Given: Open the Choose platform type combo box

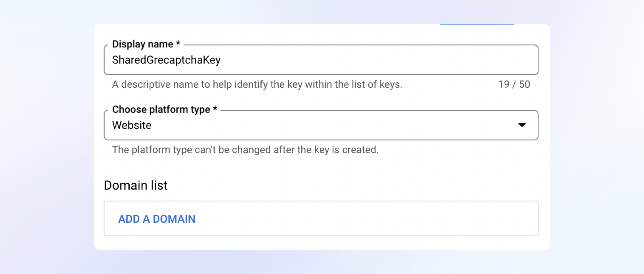Looking at the screenshot, I should [321, 125].
